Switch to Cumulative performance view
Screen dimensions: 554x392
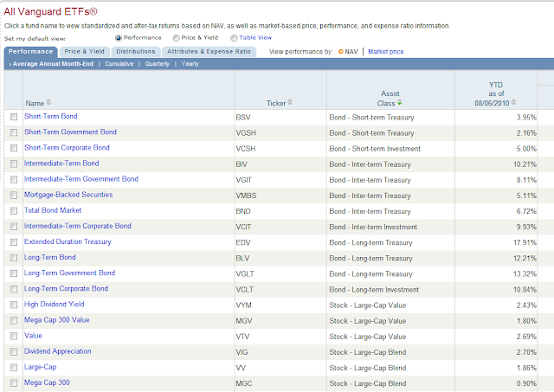(x=119, y=64)
